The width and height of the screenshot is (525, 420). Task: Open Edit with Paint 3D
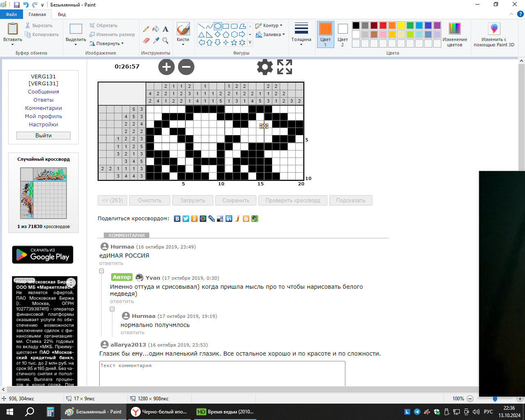(494, 29)
